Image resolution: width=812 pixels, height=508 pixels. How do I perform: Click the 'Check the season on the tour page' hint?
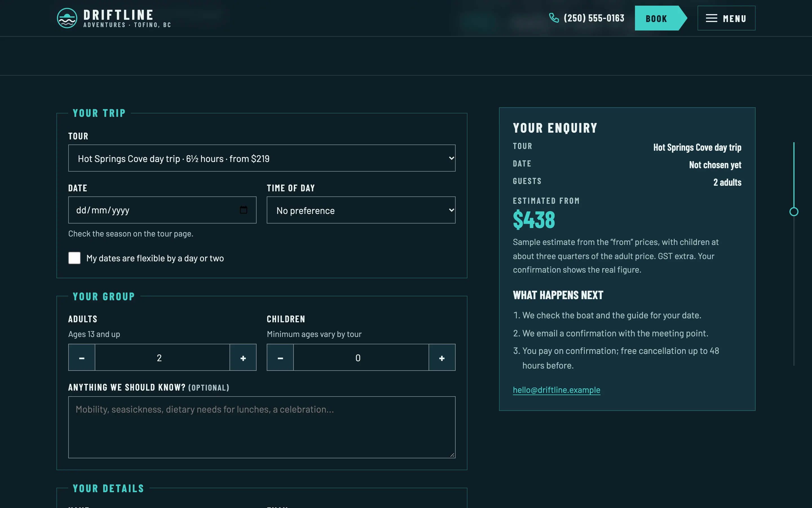click(x=131, y=234)
